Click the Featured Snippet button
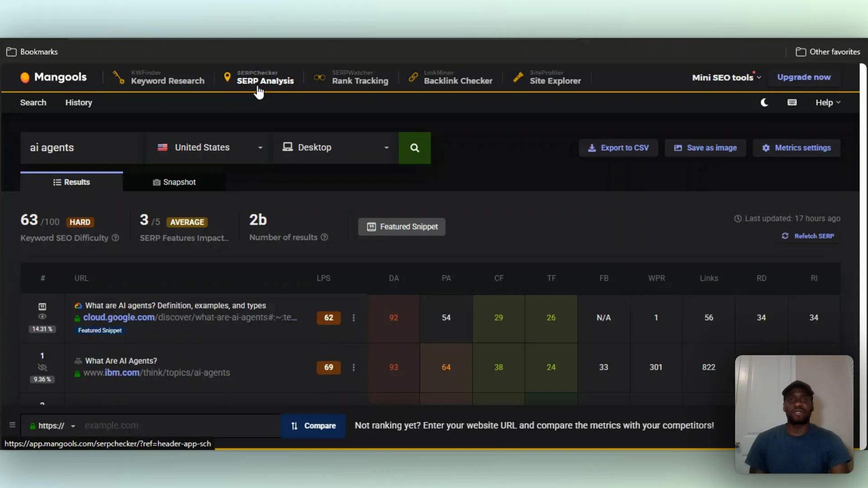The image size is (868, 488). [x=401, y=227]
